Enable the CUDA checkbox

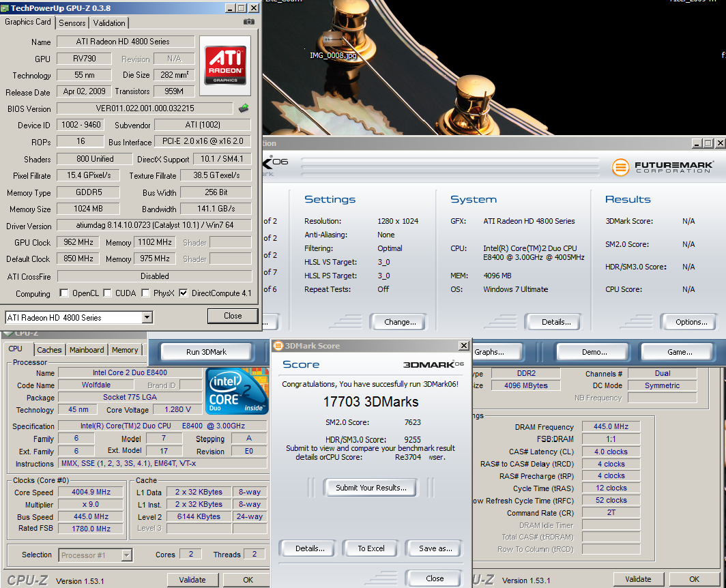click(x=107, y=293)
